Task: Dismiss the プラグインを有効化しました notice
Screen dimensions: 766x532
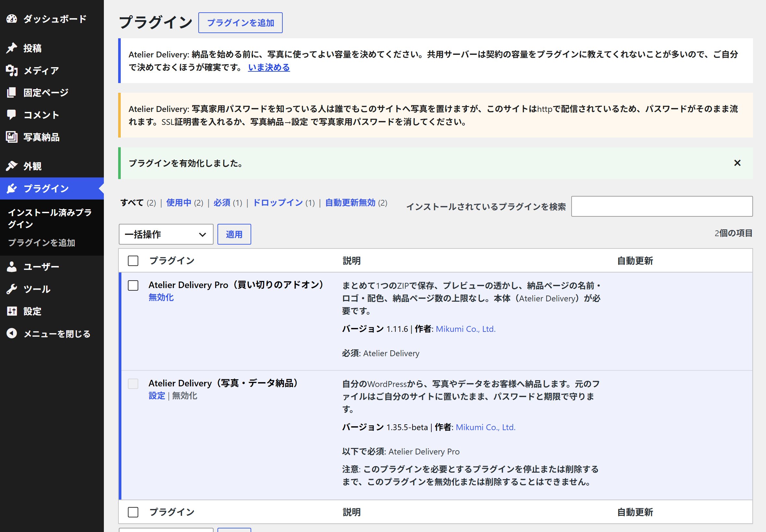Action: 737,163
